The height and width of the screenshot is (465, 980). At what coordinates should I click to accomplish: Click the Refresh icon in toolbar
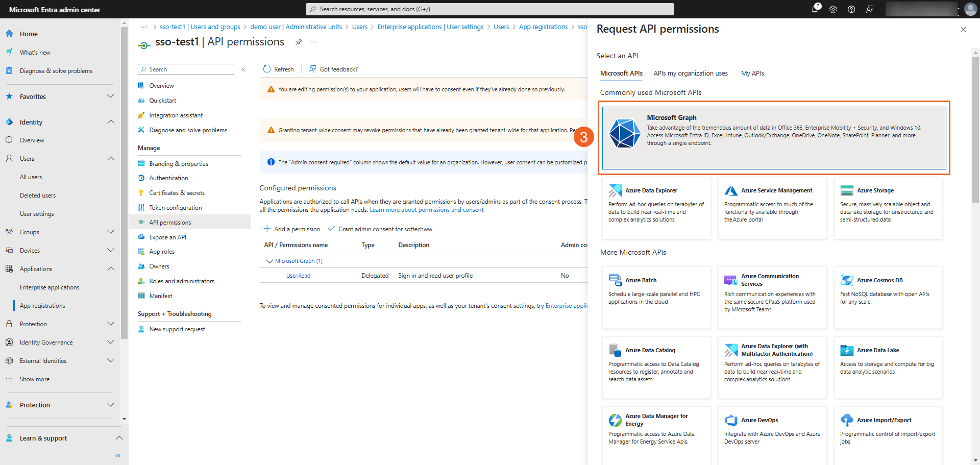pos(267,69)
